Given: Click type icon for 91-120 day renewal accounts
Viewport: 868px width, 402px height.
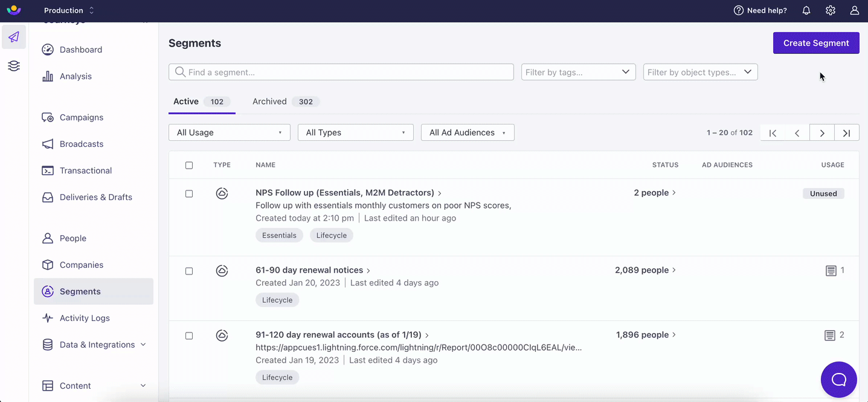Looking at the screenshot, I should [x=222, y=336].
